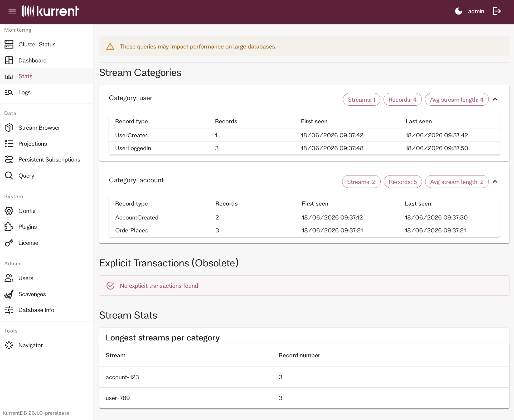
Task: Click Records: 5 chip
Action: 403,182
